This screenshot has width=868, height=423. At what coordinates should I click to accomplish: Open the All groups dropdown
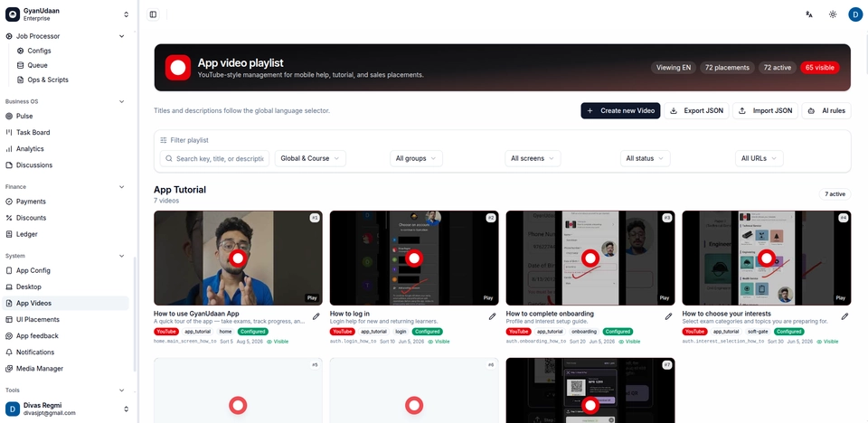point(416,158)
